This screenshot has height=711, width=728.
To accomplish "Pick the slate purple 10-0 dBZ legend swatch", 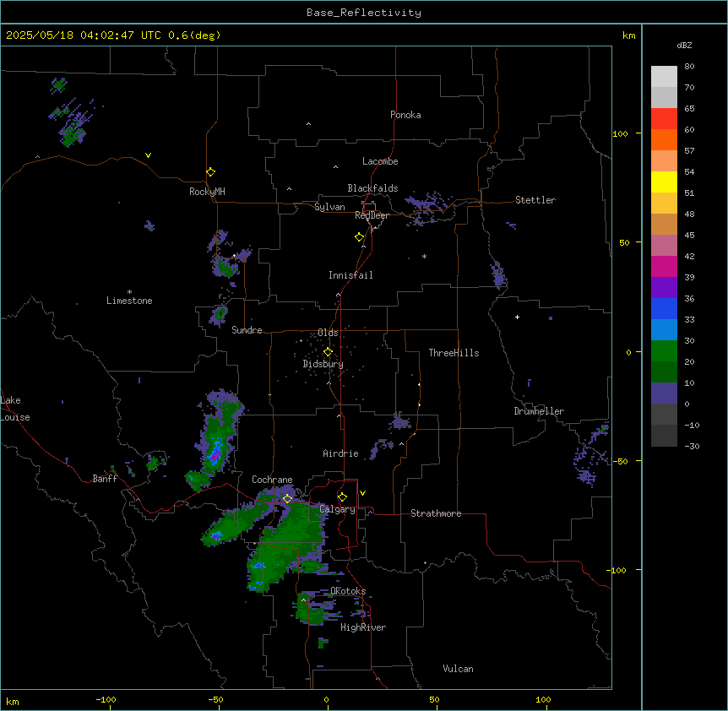I will tap(664, 393).
